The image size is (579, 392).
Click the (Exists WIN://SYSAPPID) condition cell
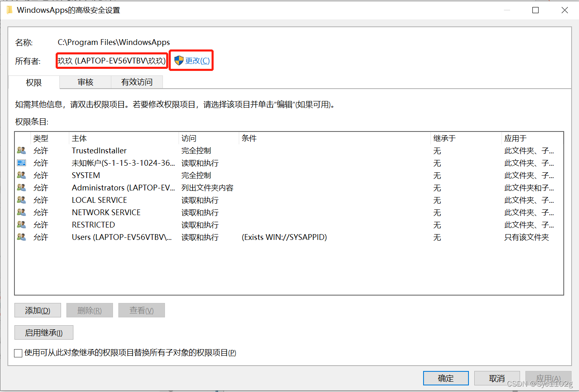(x=284, y=237)
